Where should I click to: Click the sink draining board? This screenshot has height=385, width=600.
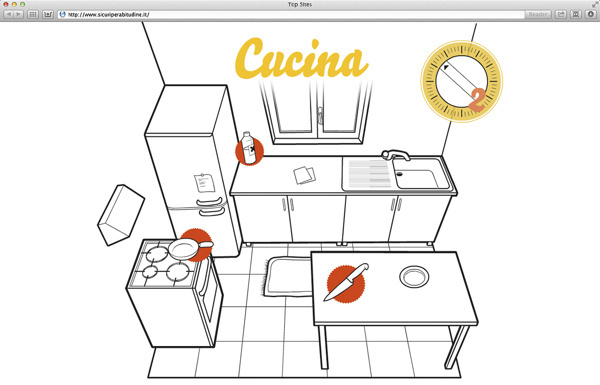pos(369,174)
